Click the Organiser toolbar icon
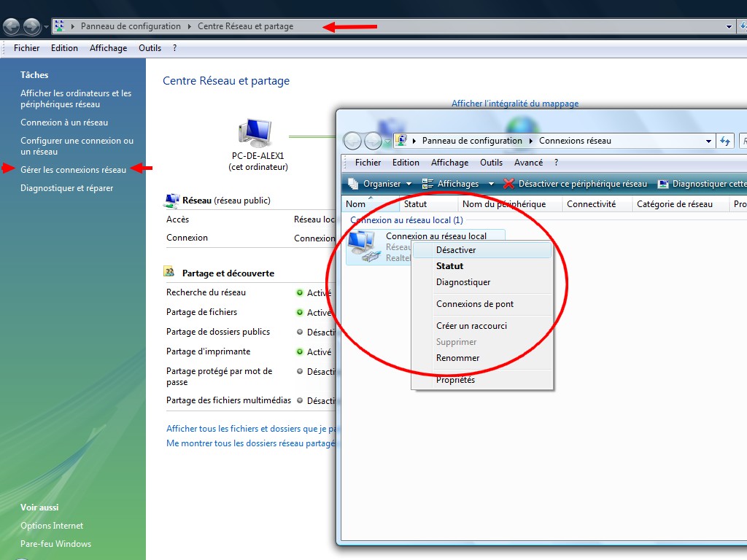747x560 pixels. (354, 184)
